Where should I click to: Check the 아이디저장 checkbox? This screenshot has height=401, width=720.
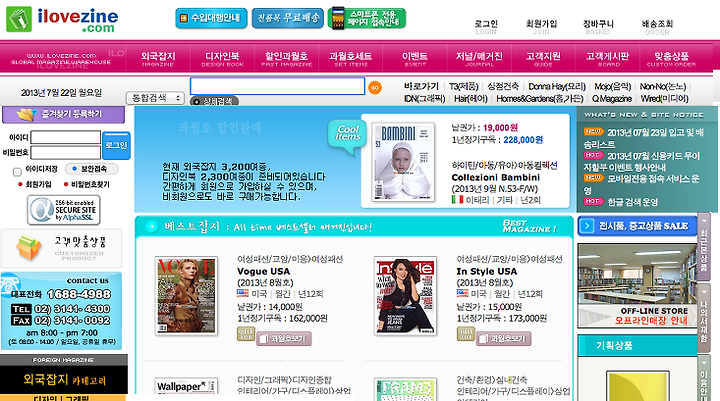(17, 172)
